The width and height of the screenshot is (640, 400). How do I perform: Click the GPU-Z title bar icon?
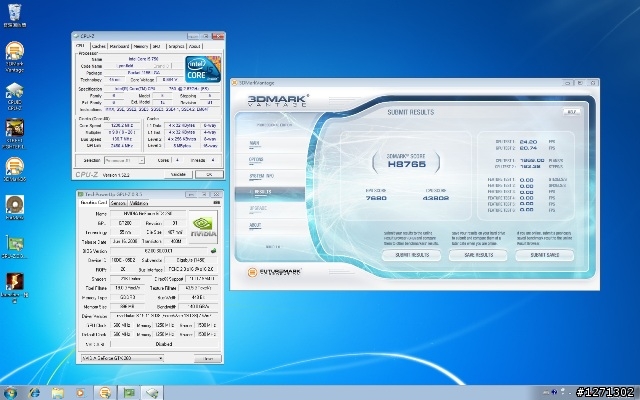(81, 194)
